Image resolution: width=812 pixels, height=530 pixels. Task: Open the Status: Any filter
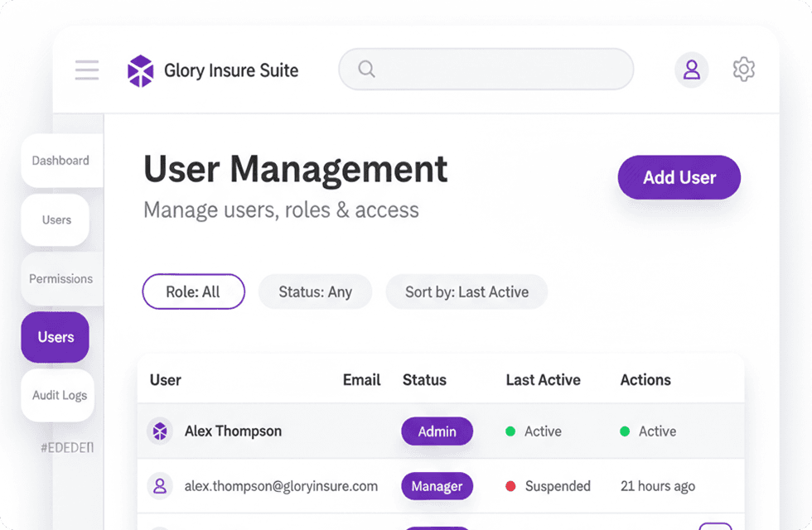[x=316, y=291]
